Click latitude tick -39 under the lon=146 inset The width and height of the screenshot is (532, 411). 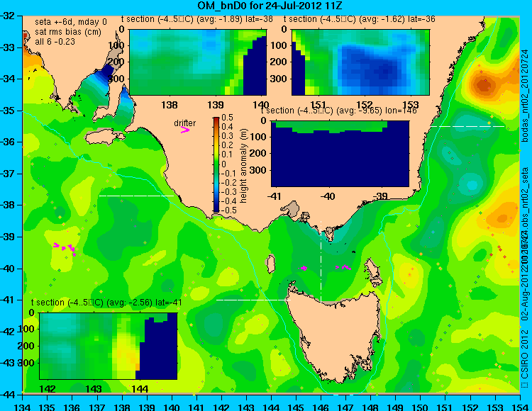[x=379, y=196]
